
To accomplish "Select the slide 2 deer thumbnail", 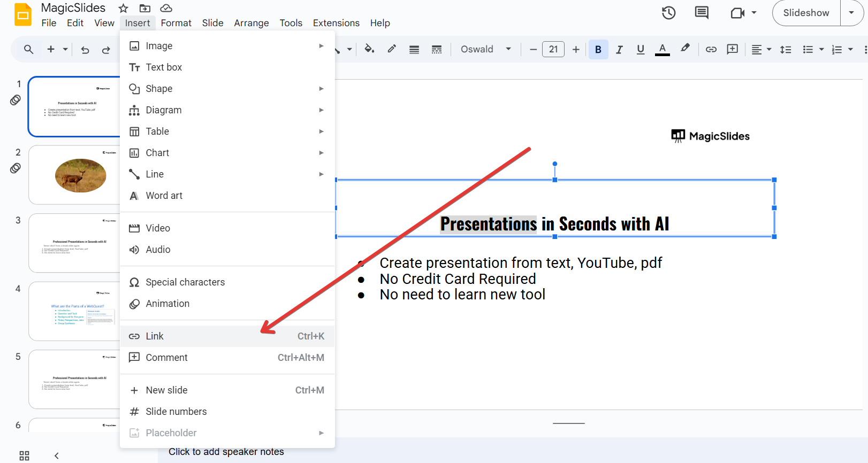I will point(74,175).
